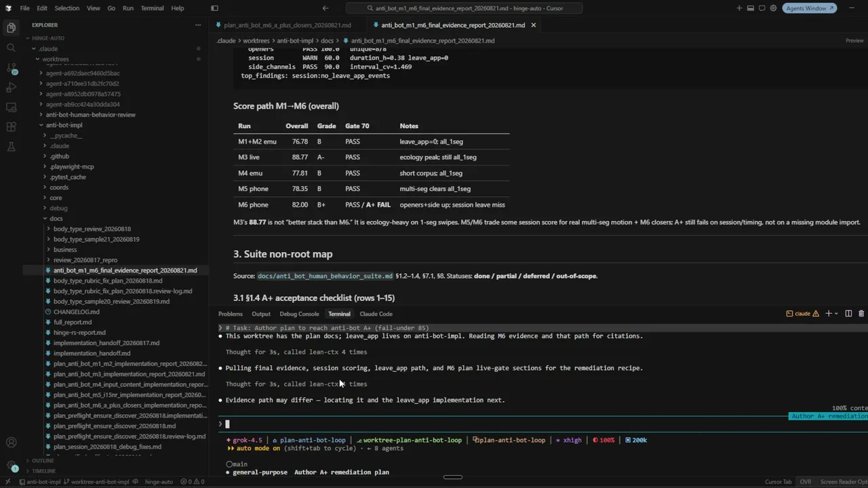
Task: Open the Remote Explorer view
Action: click(11, 107)
